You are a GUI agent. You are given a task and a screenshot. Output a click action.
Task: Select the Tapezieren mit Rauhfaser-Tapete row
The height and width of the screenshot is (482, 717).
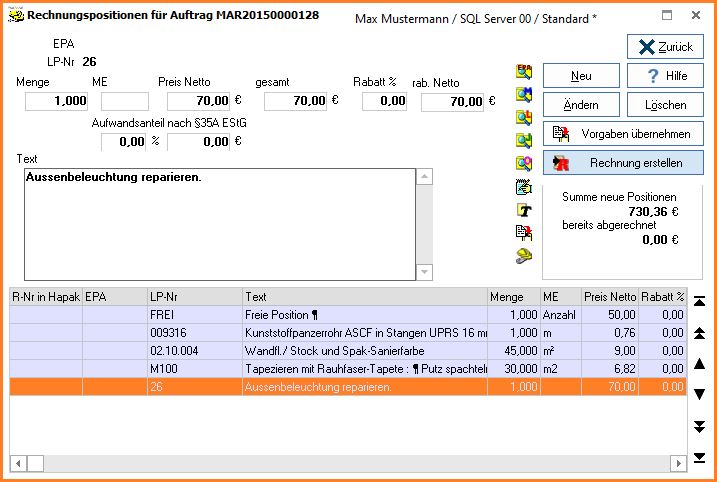(365, 369)
